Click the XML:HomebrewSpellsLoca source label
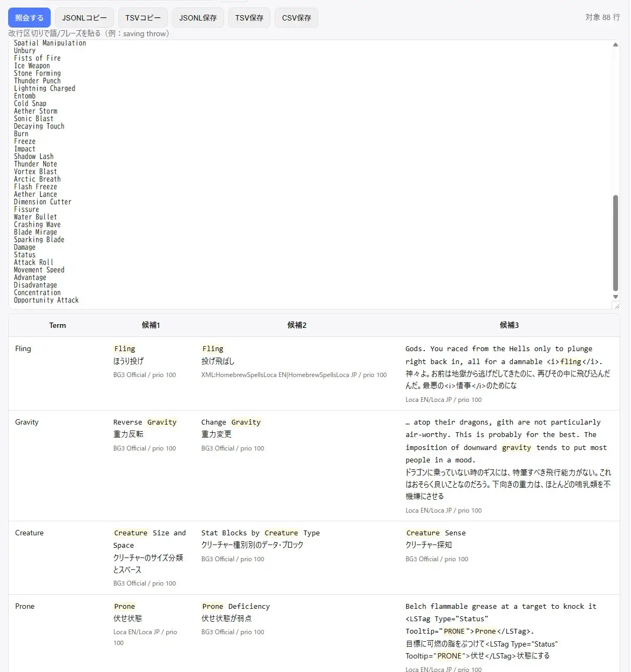 [x=294, y=375]
